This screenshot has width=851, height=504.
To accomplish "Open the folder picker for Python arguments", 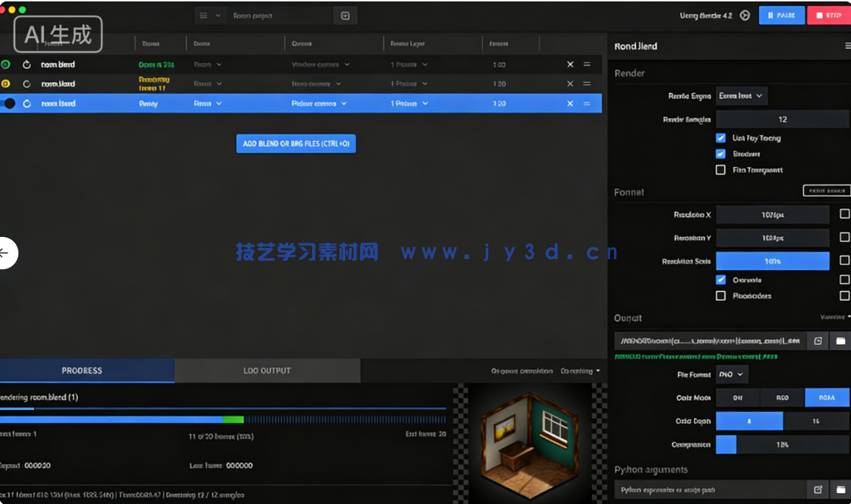I will click(840, 489).
